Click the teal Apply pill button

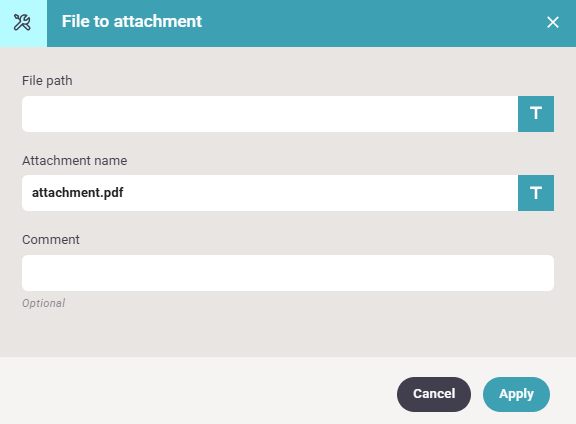click(516, 394)
